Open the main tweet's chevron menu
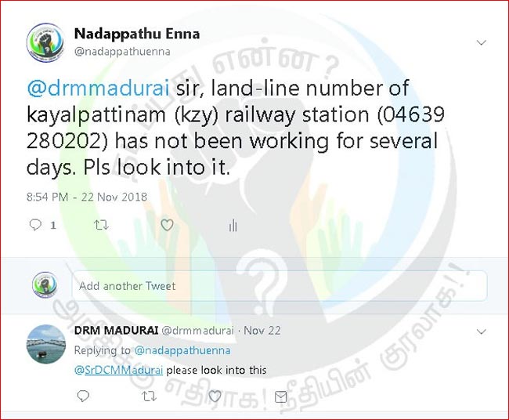The height and width of the screenshot is (420, 509). [481, 42]
